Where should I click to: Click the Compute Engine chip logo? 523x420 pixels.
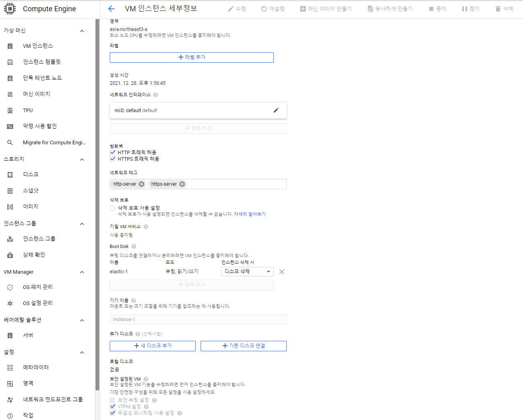(10, 9)
